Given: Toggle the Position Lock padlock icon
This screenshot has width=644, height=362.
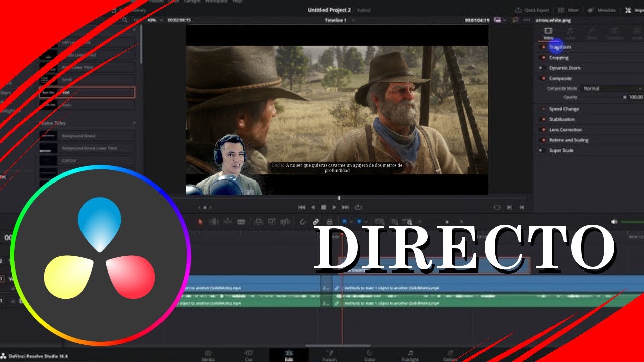Looking at the screenshot, I should [330, 222].
